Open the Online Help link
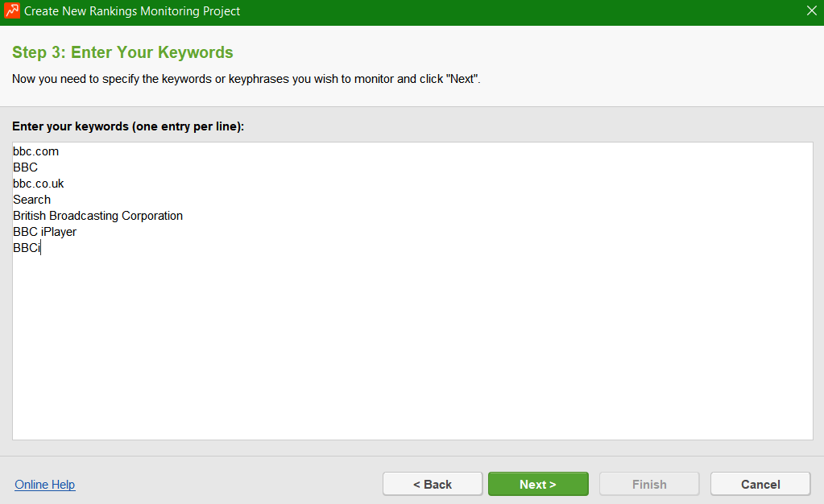Image resolution: width=824 pixels, height=504 pixels. point(45,485)
